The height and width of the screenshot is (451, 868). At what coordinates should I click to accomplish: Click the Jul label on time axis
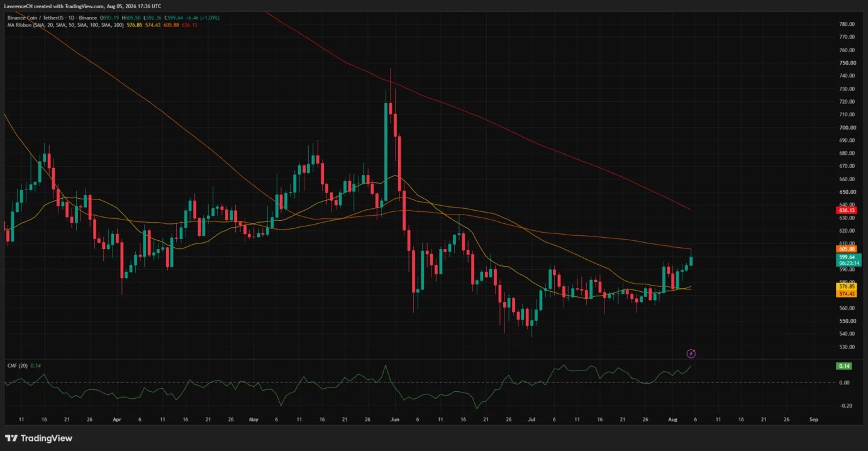[x=531, y=419]
